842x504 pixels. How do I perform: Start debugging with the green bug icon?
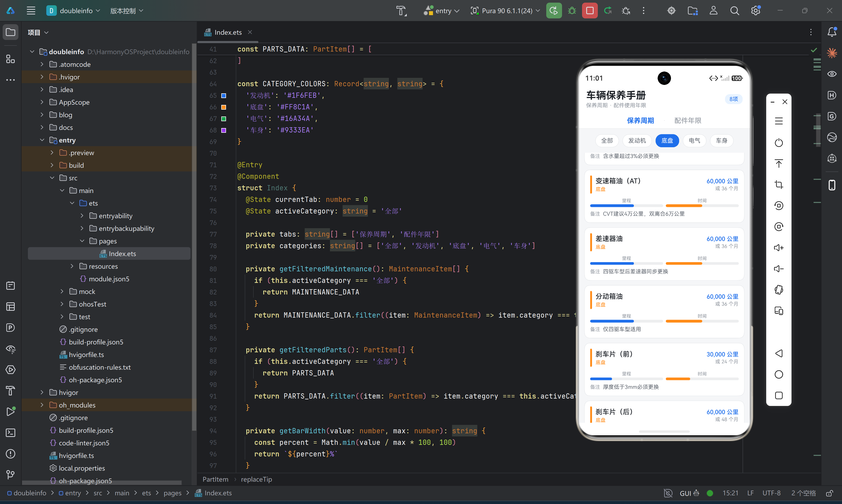click(x=572, y=11)
